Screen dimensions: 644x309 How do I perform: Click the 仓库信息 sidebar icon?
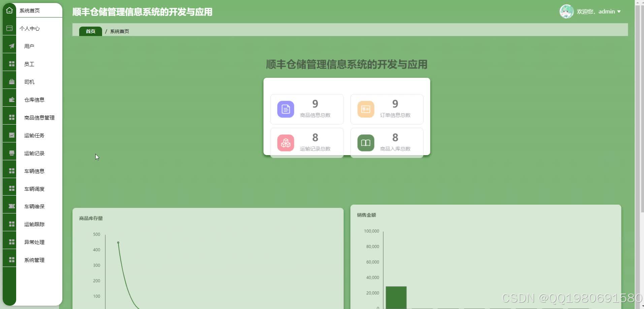pos(11,99)
